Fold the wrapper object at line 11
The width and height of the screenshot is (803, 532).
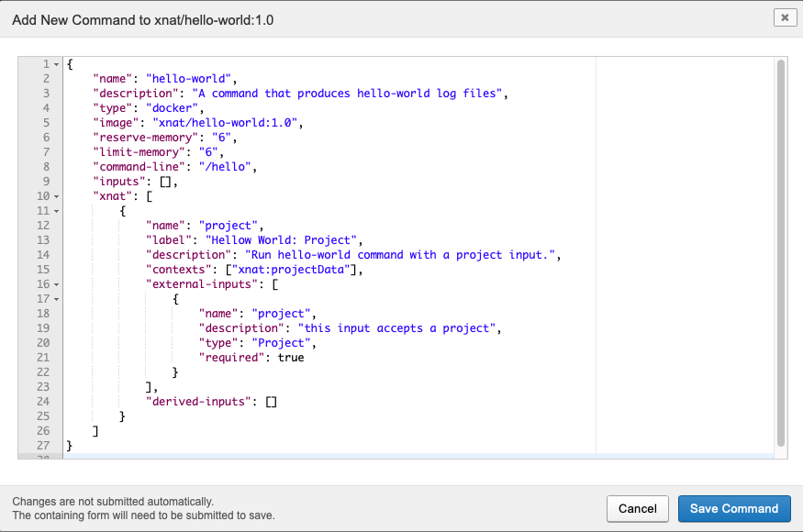click(57, 211)
